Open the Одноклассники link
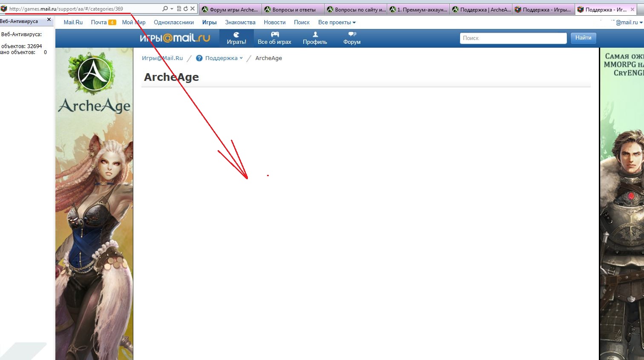This screenshot has height=360, width=644. point(174,22)
